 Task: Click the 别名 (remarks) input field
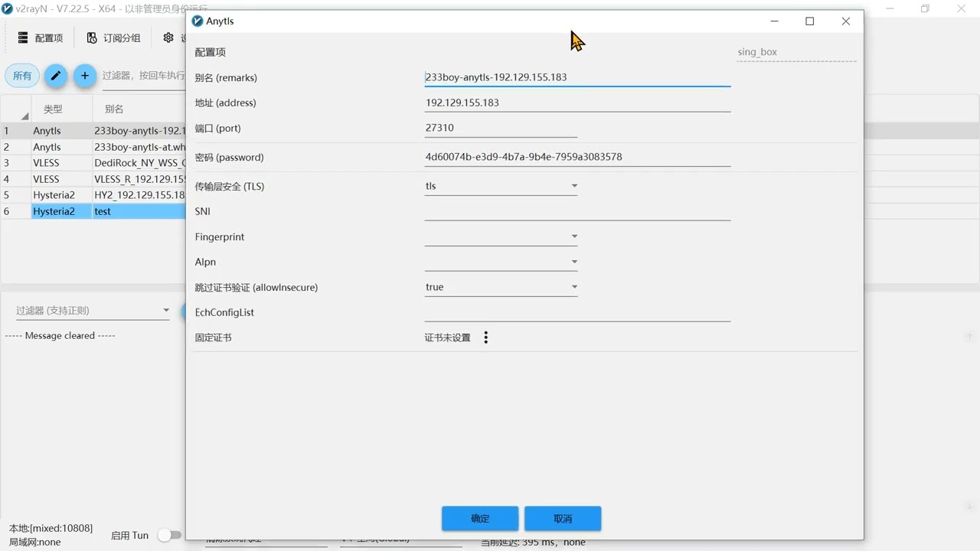(577, 77)
